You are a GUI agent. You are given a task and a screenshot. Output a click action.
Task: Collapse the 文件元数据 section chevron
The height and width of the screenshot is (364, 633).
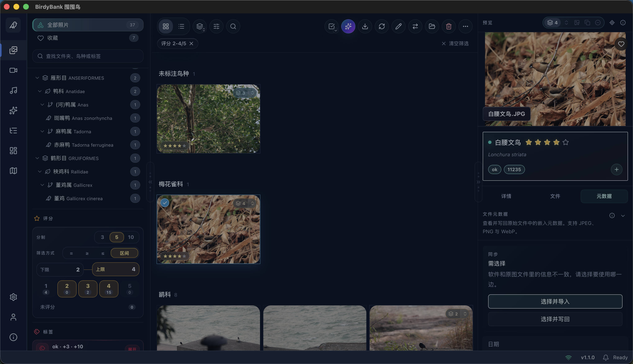tap(623, 216)
